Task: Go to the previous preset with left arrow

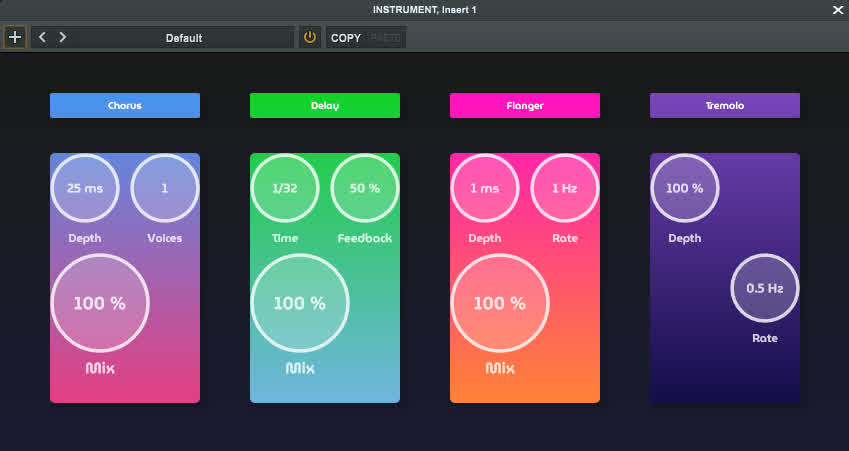Action: [43, 37]
